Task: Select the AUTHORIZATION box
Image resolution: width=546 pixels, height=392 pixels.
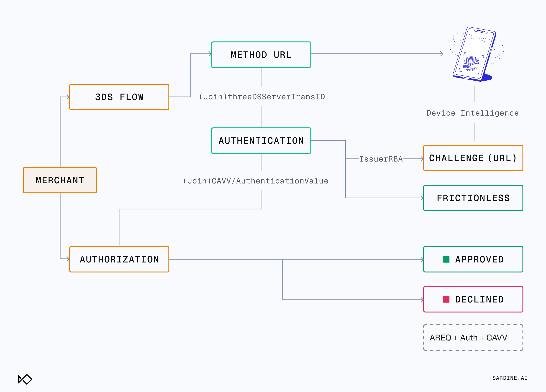Action: click(119, 259)
